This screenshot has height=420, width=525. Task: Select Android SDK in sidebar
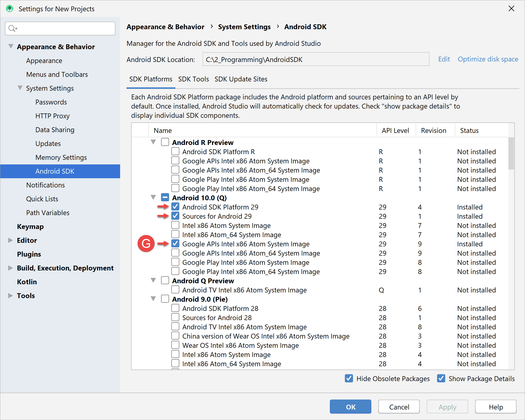(x=60, y=171)
